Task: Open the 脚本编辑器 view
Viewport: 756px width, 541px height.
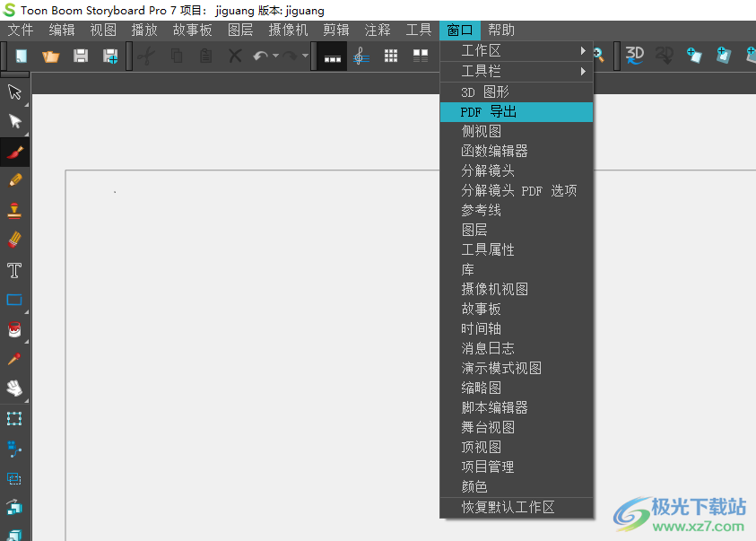Action: [x=517, y=408]
